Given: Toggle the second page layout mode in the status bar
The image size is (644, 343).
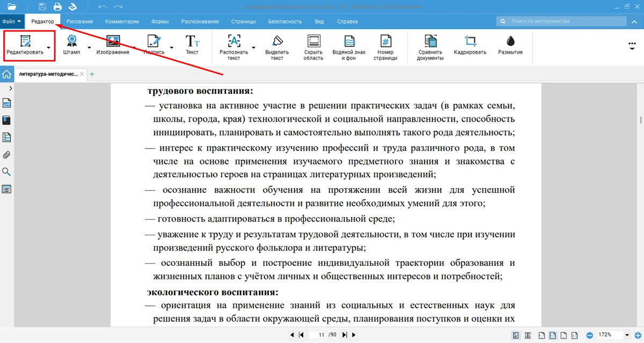Looking at the screenshot, I should 528,335.
